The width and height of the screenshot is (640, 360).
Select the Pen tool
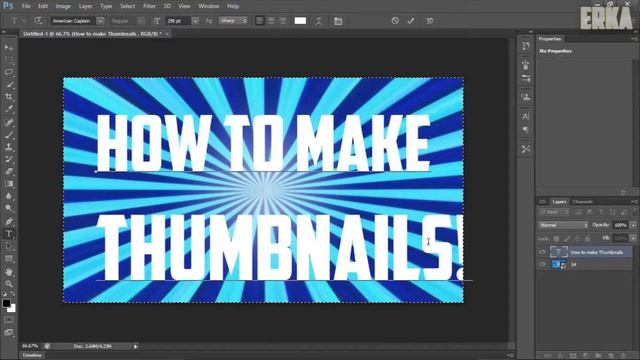9,222
